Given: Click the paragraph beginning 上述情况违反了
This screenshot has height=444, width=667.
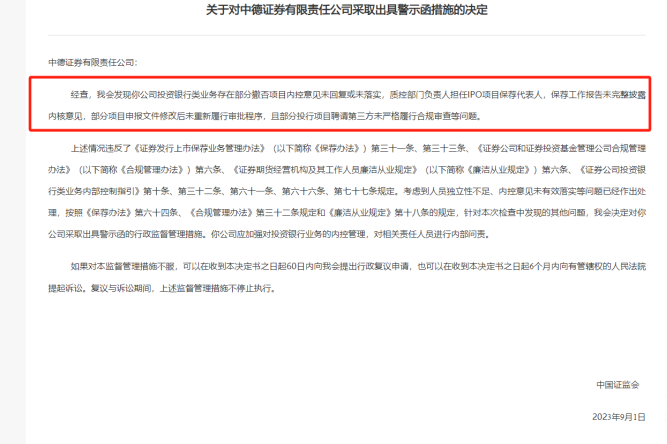Looking at the screenshot, I should (x=347, y=191).
